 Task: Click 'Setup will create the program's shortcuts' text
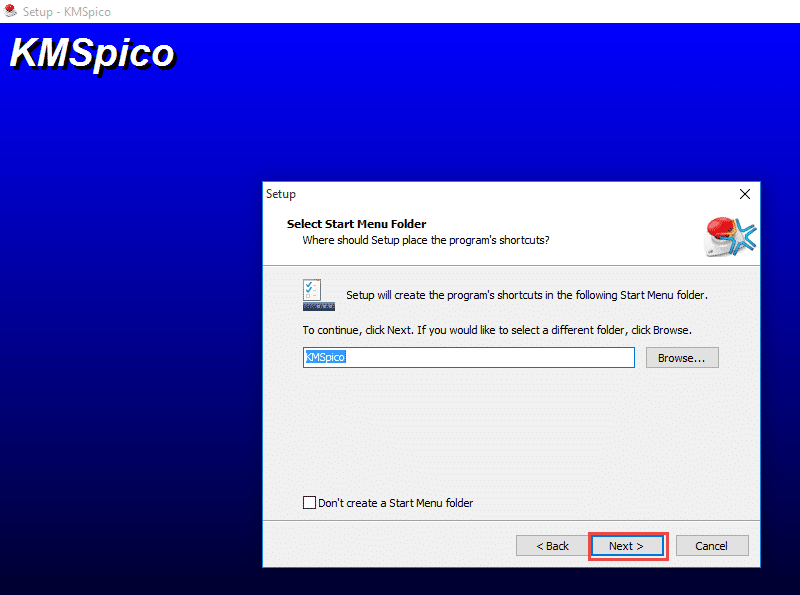(527, 295)
